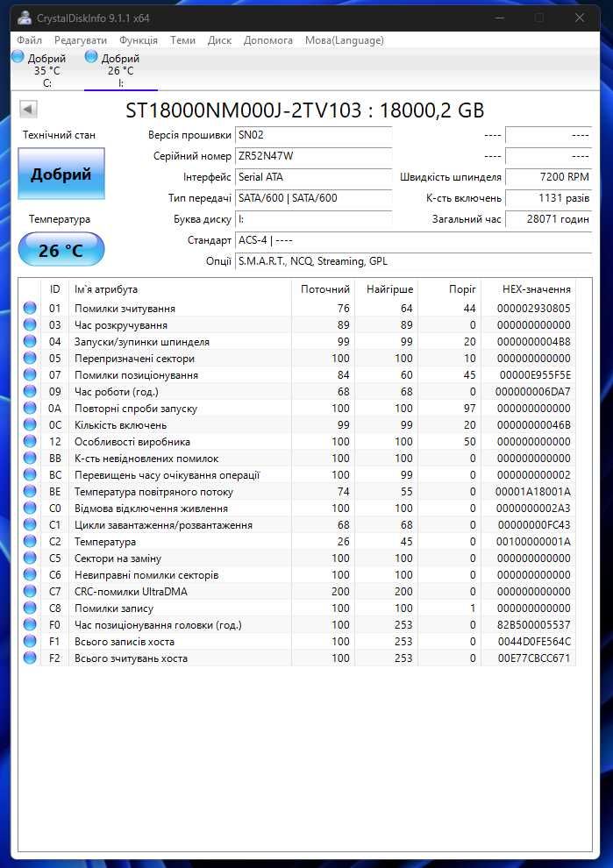This screenshot has height=868, width=613.
Task: Click status orb for C6 Невиправні помилки секторів
Action: 30,574
